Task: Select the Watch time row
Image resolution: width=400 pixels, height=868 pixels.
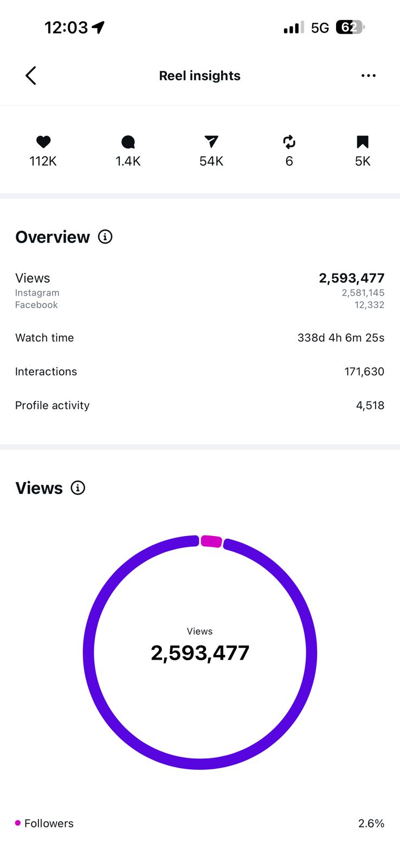Action: coord(200,337)
